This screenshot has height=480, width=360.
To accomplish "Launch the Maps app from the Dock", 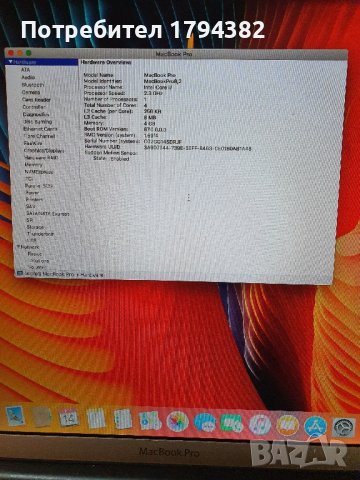I will pyautogui.click(x=150, y=420).
